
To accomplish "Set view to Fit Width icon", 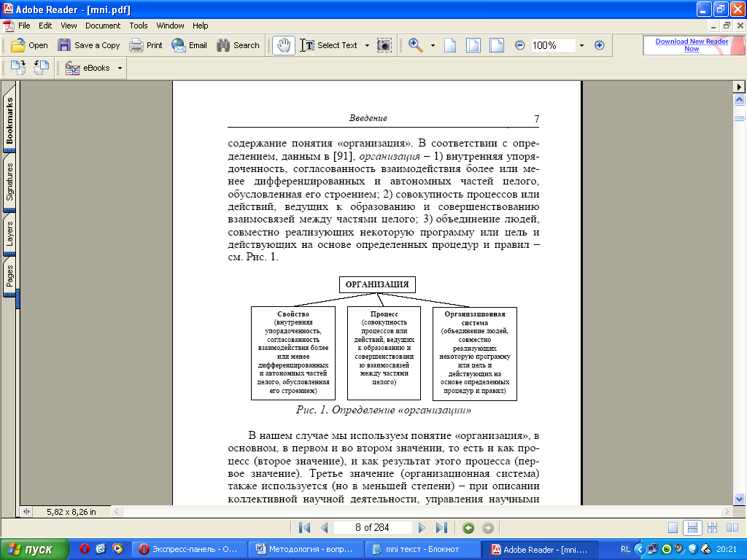I will click(496, 45).
